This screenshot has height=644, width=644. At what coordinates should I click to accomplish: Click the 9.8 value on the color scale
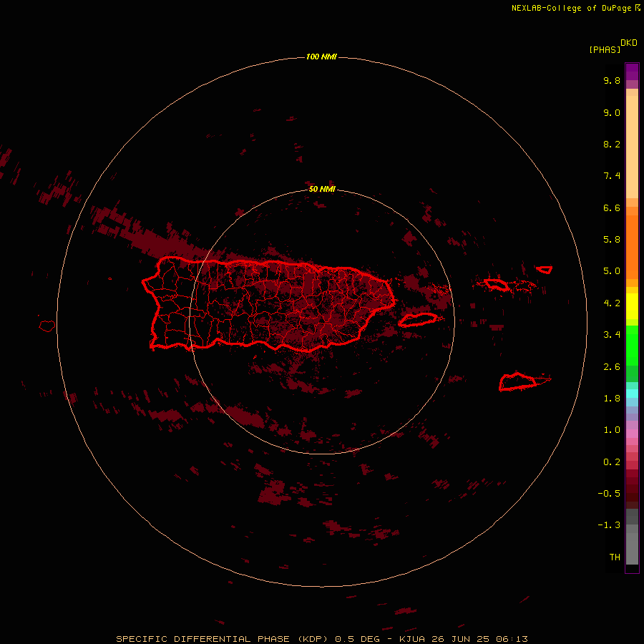point(612,80)
